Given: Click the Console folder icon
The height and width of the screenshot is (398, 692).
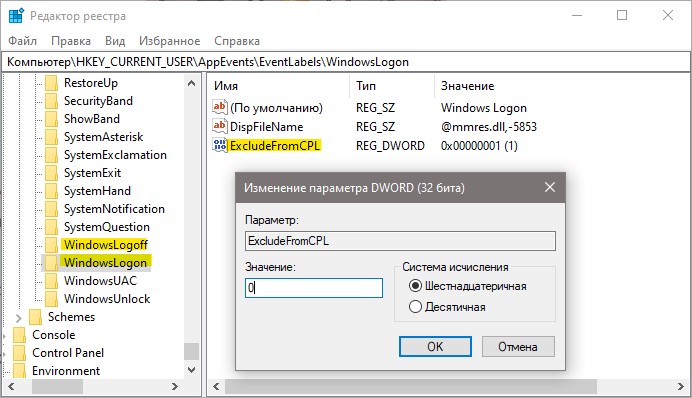Looking at the screenshot, I should click(19, 335).
